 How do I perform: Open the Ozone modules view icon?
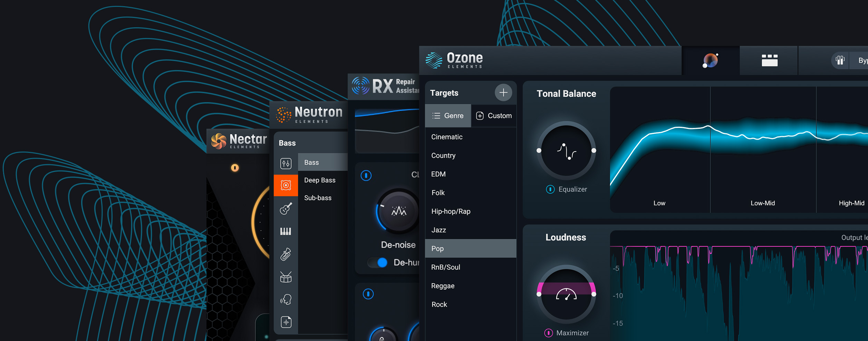(x=769, y=60)
